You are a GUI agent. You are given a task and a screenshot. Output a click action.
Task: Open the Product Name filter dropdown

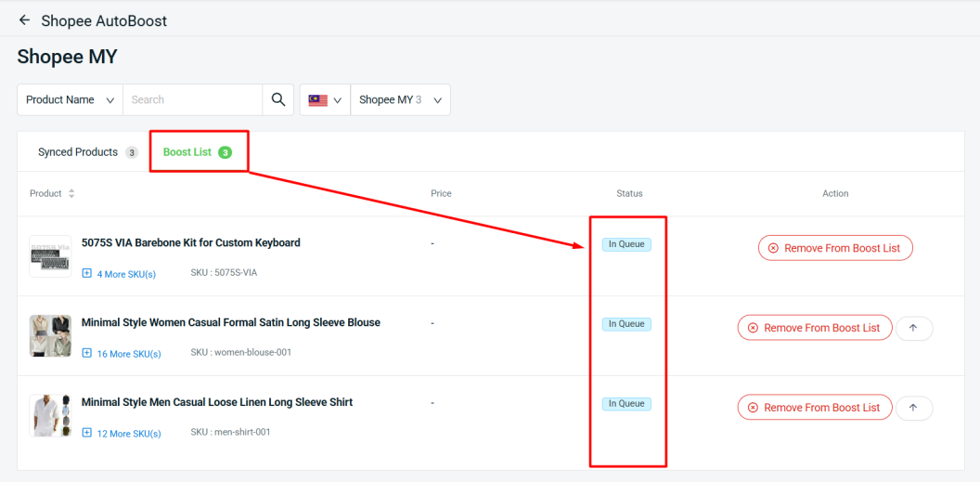click(70, 99)
